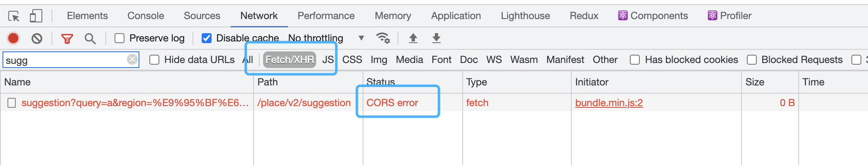The width and height of the screenshot is (868, 165).
Task: Open network search magnifier
Action: tap(90, 39)
